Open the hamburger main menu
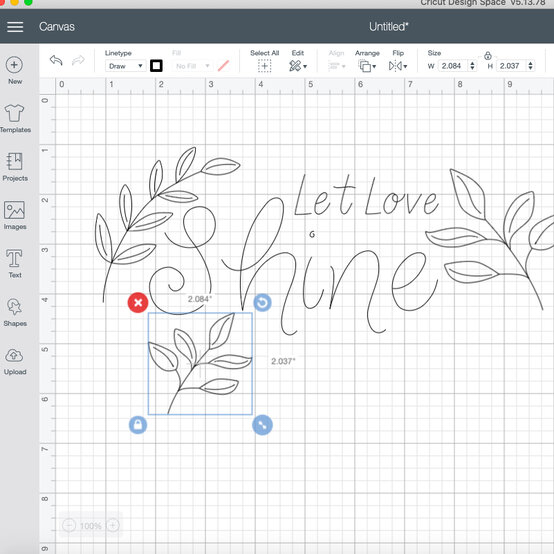This screenshot has width=554, height=554. pyautogui.click(x=15, y=27)
